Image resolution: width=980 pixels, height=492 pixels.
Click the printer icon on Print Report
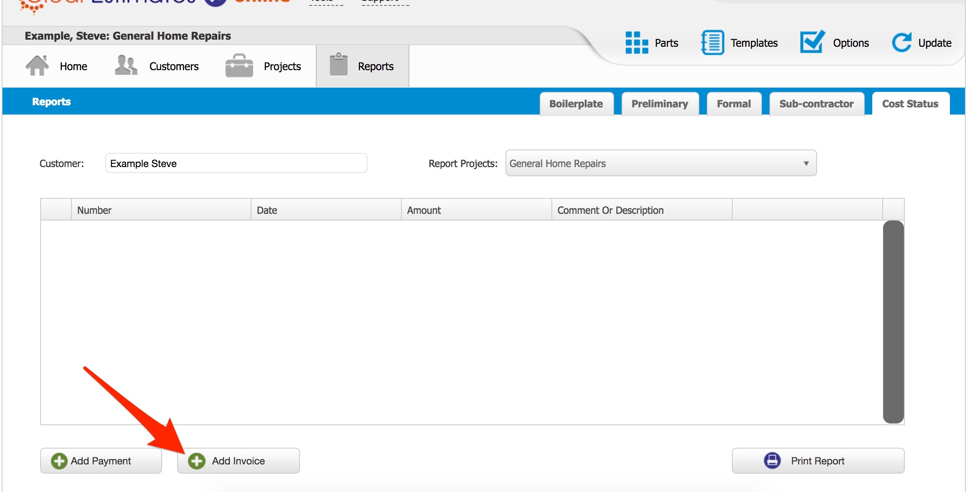point(772,460)
